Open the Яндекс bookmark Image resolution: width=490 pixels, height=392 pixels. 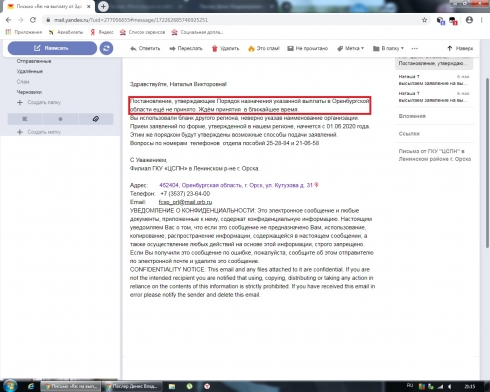102,32
